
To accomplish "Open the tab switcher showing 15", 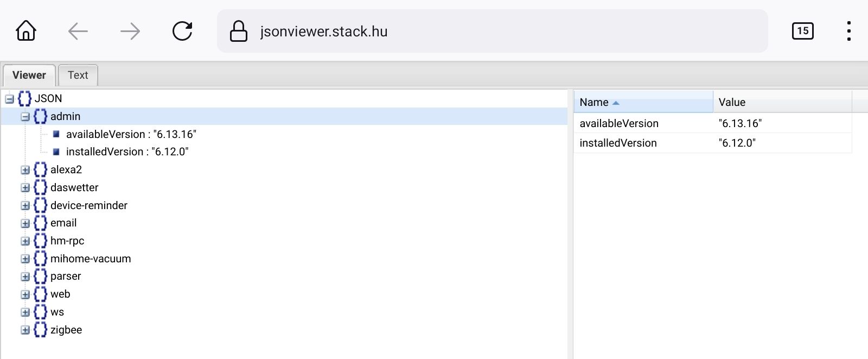I will tap(802, 31).
